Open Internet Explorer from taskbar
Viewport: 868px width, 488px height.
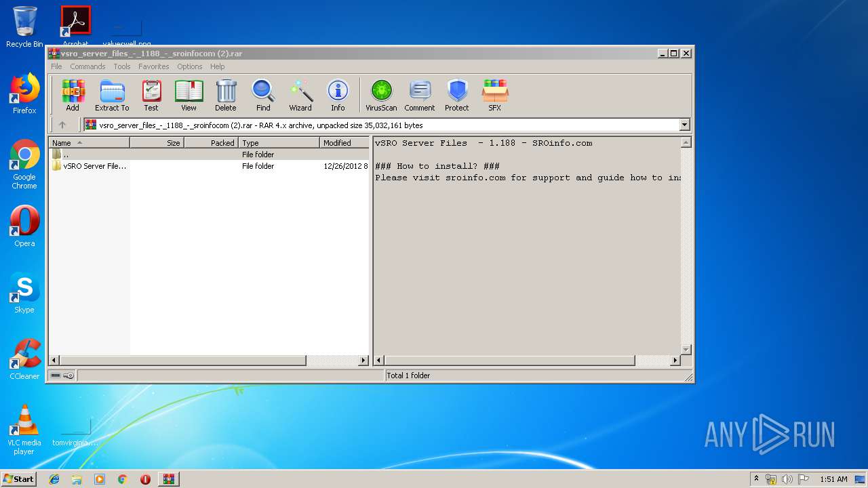54,479
